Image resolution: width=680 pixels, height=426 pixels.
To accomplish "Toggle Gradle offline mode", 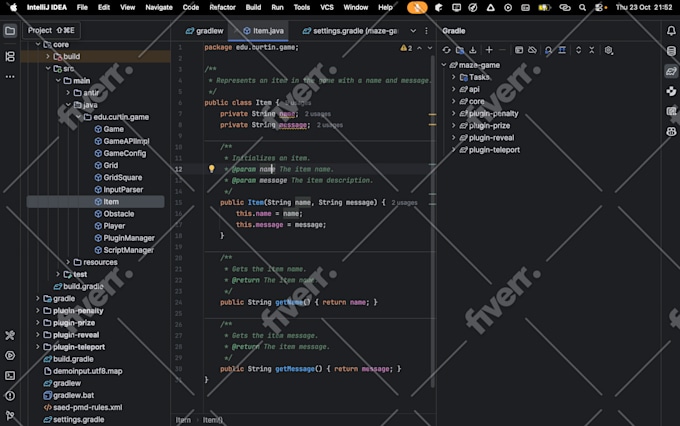I will pos(533,50).
